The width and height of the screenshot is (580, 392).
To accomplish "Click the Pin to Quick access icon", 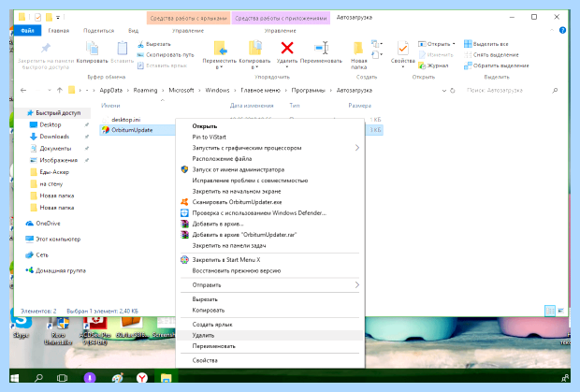I will [x=46, y=48].
